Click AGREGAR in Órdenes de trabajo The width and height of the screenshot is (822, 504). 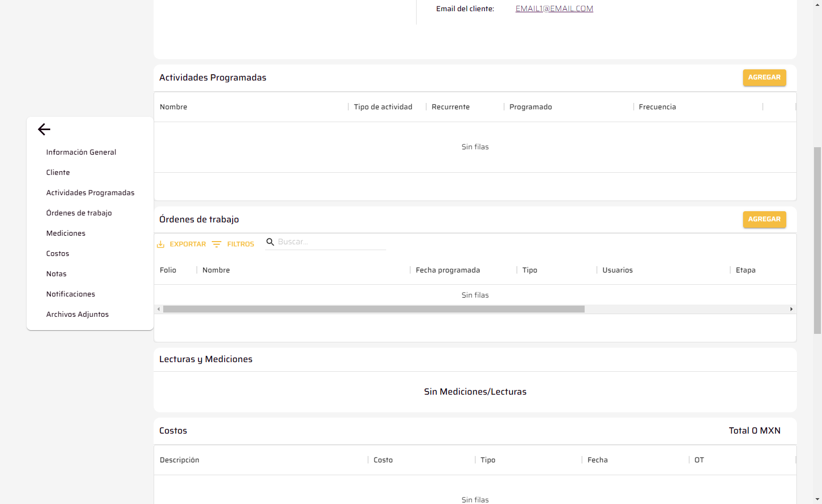tap(764, 219)
